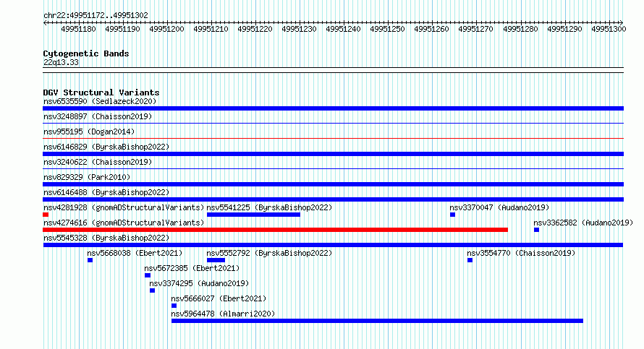The width and height of the screenshot is (644, 349).
Task: Click the blue bar under nsv829329
Action: coord(333,184)
